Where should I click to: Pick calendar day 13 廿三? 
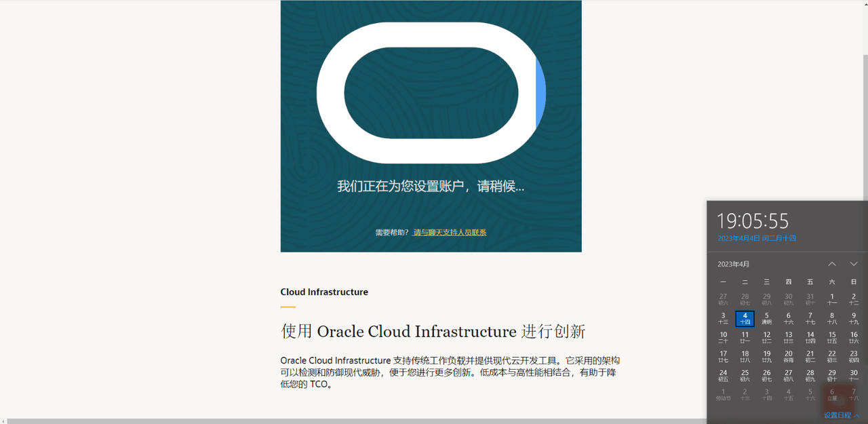point(788,337)
